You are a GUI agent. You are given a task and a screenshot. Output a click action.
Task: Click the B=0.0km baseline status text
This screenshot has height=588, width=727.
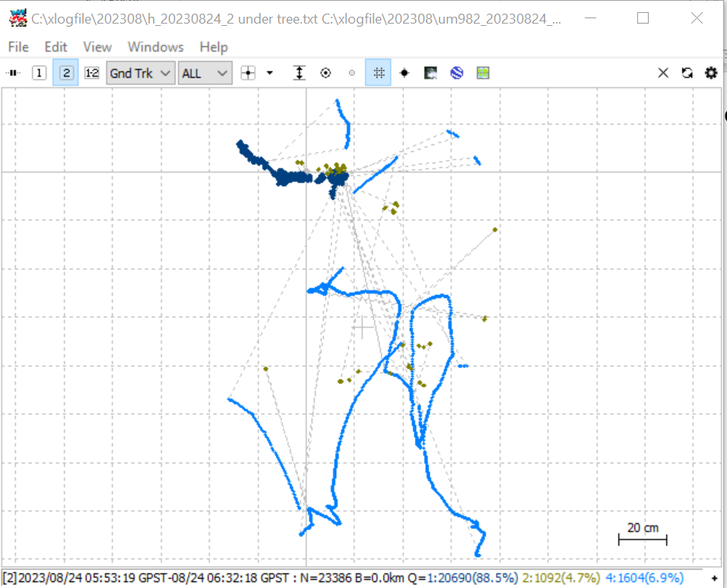tap(380, 578)
